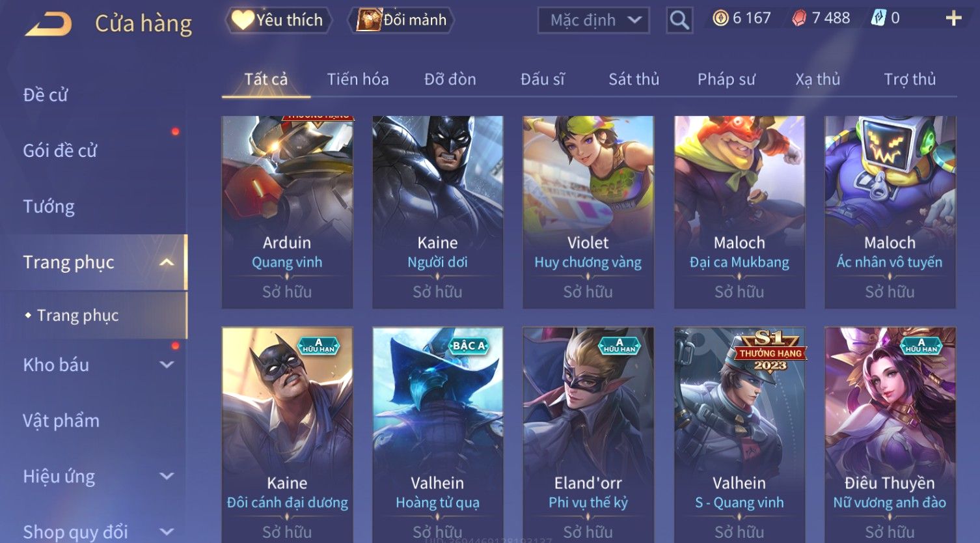Open Gói đề cử in the sidebar
The image size is (980, 543).
[60, 151]
